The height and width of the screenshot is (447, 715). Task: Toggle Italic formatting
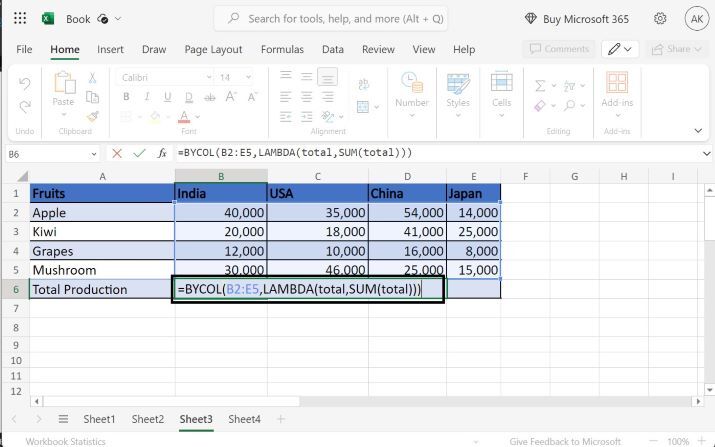click(147, 97)
